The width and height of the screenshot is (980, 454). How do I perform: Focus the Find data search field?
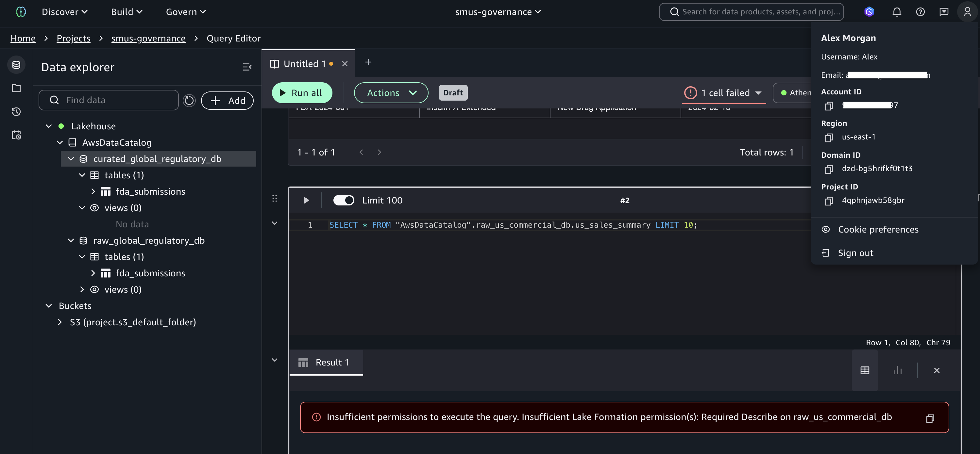pos(109,100)
